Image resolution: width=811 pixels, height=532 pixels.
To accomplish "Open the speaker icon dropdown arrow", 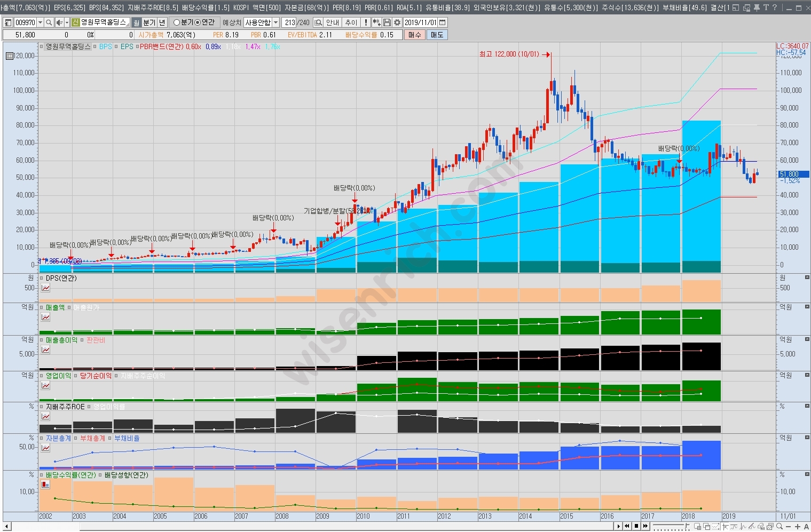I will [67, 22].
